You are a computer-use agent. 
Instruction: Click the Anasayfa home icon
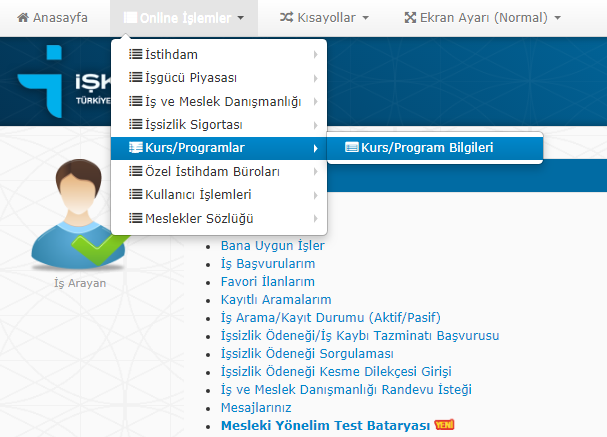click(23, 18)
